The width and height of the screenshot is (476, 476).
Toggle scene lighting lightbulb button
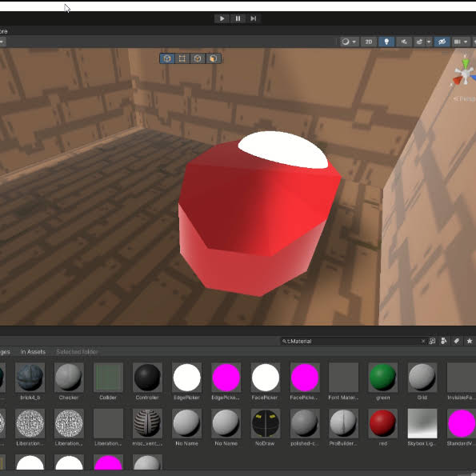point(386,42)
